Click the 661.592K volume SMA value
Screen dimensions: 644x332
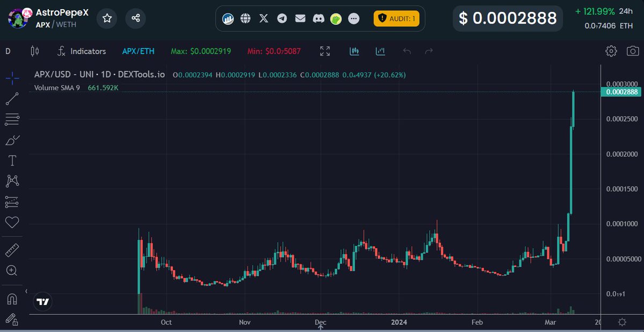pyautogui.click(x=103, y=87)
